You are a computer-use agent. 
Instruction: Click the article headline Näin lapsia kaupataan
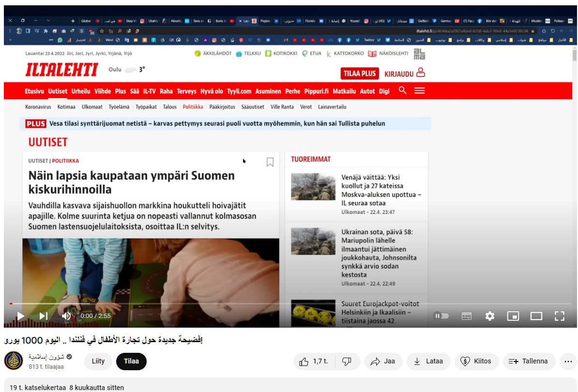(x=132, y=182)
